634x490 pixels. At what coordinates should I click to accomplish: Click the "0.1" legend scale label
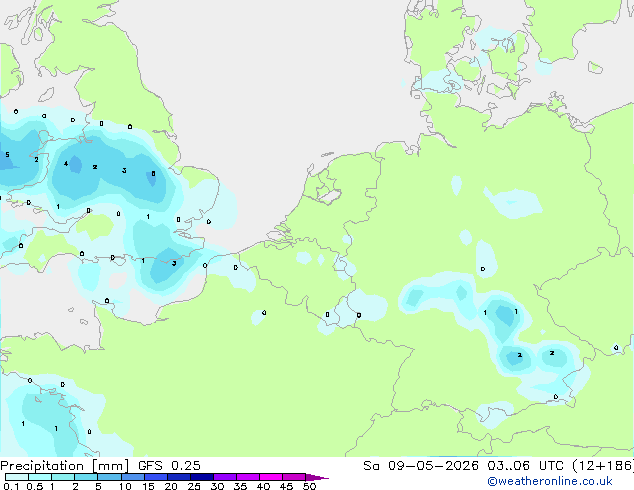coord(11,486)
